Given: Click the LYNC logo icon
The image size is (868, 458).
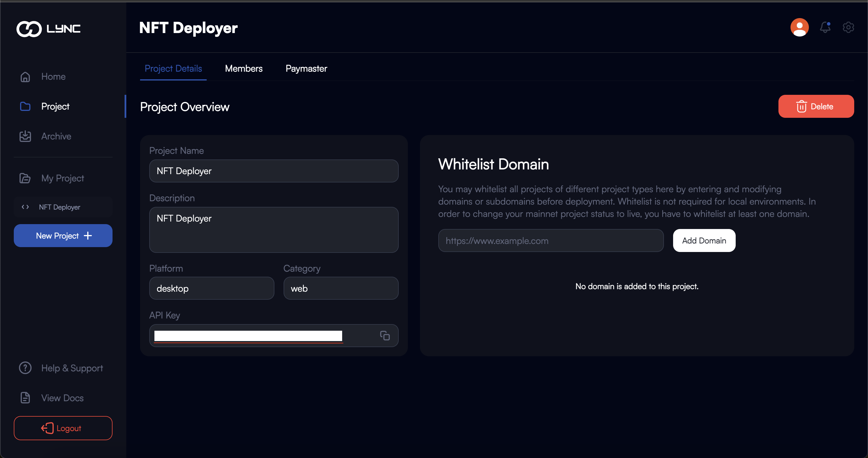Looking at the screenshot, I should (29, 29).
